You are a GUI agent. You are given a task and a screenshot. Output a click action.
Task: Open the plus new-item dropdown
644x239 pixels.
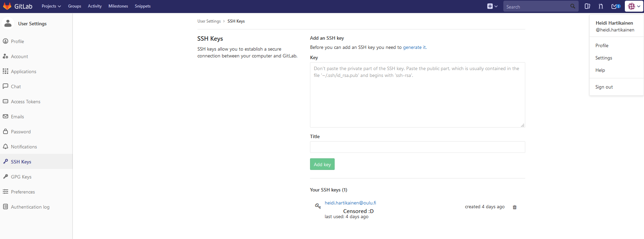point(492,6)
